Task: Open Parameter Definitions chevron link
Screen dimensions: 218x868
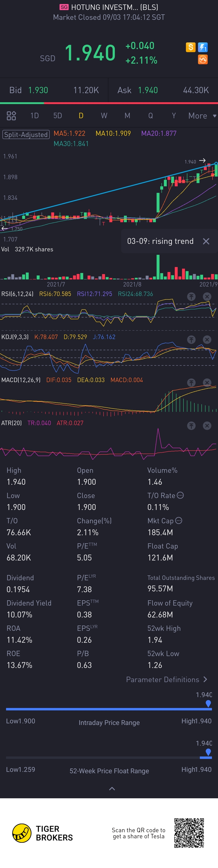Action: 167,680
